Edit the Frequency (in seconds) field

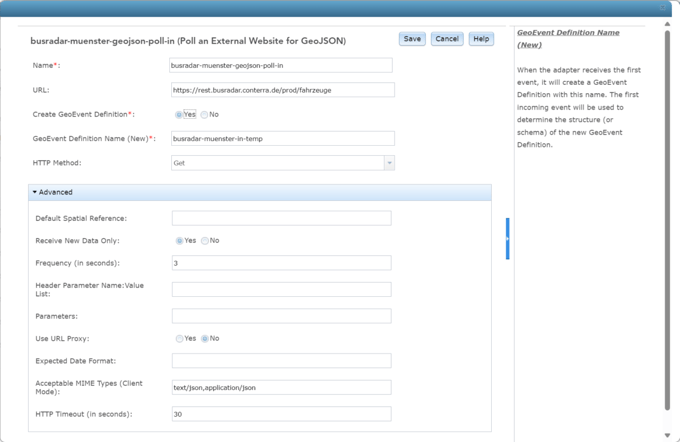(281, 263)
